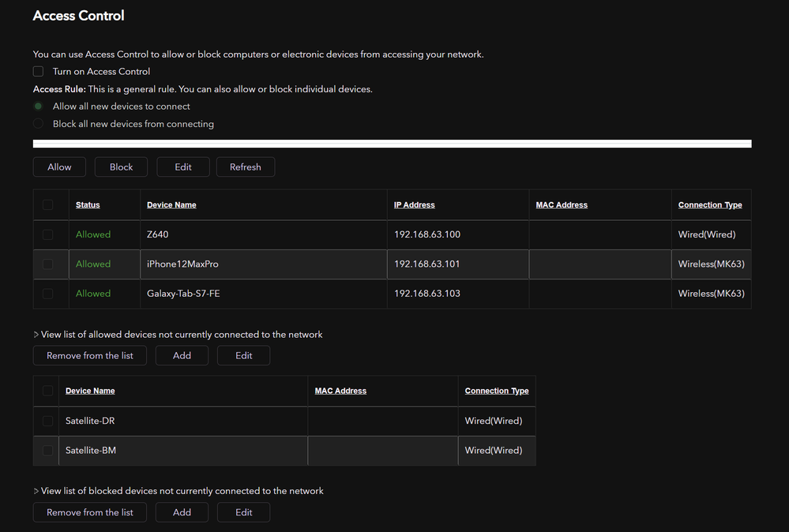
Task: Click Add under the allowed devices list
Action: [x=182, y=356]
